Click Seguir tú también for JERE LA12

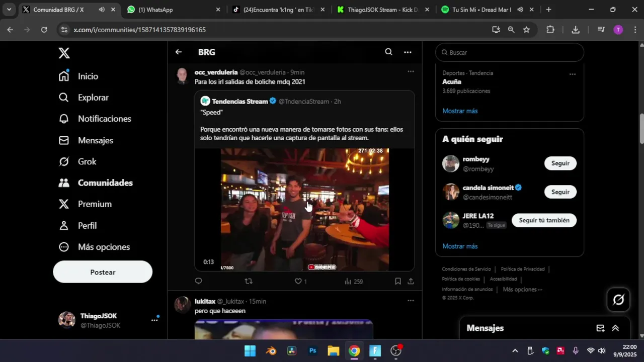click(544, 220)
